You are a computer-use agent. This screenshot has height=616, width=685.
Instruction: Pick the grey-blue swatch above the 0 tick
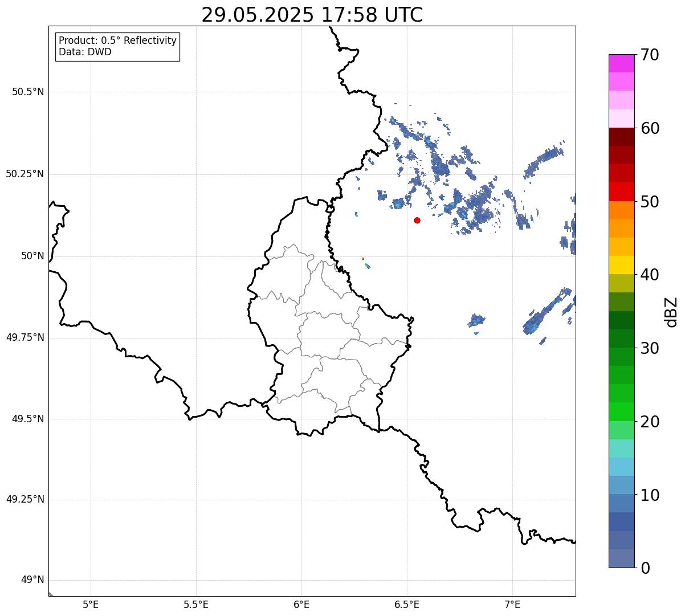pos(621,558)
